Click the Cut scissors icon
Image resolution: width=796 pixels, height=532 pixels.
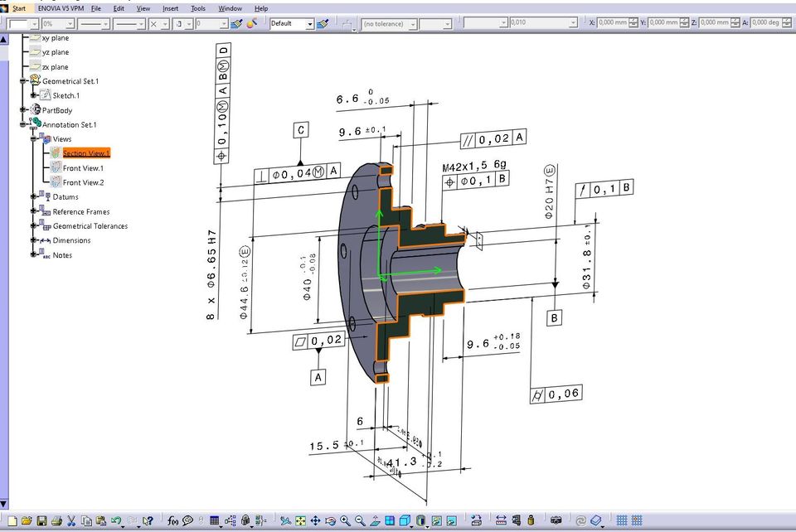click(71, 520)
